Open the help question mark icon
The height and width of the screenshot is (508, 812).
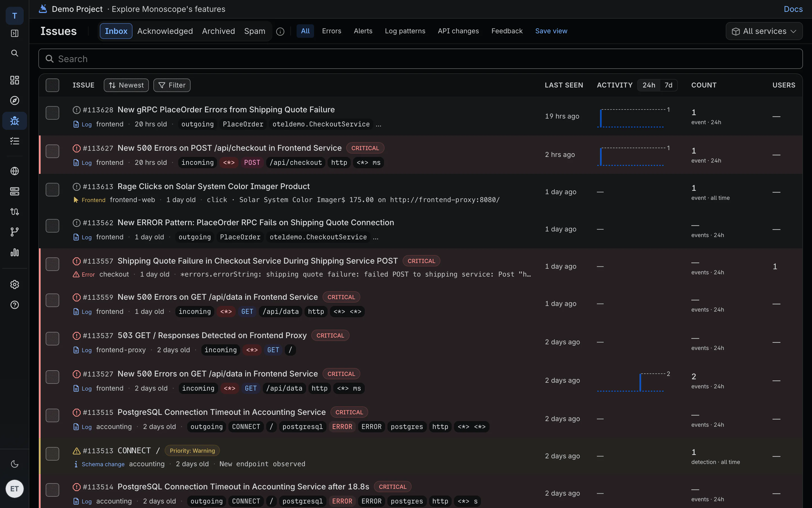[x=14, y=305]
